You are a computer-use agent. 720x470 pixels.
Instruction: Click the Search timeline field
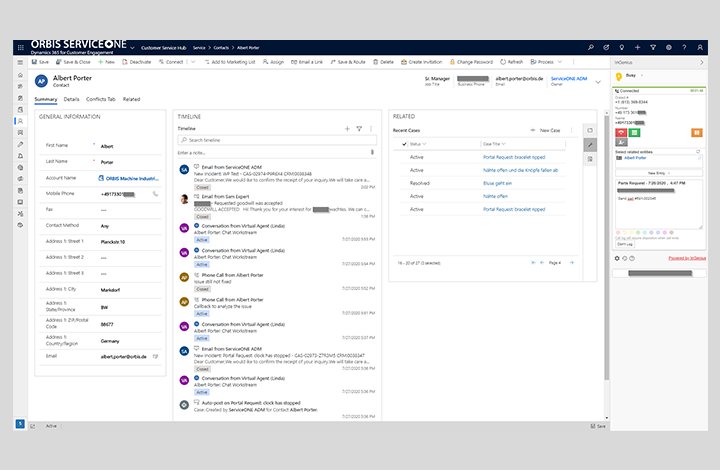[277, 140]
